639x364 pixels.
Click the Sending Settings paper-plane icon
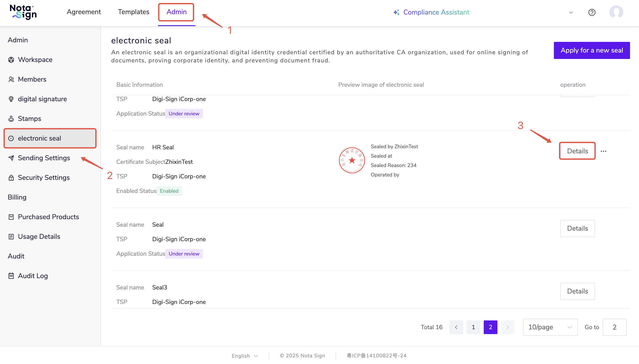(x=11, y=158)
